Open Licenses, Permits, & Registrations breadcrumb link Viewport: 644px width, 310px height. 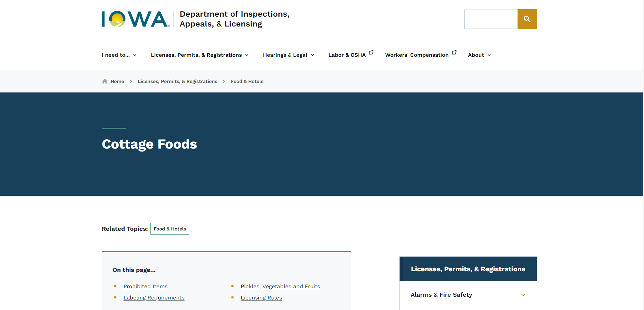click(x=177, y=81)
